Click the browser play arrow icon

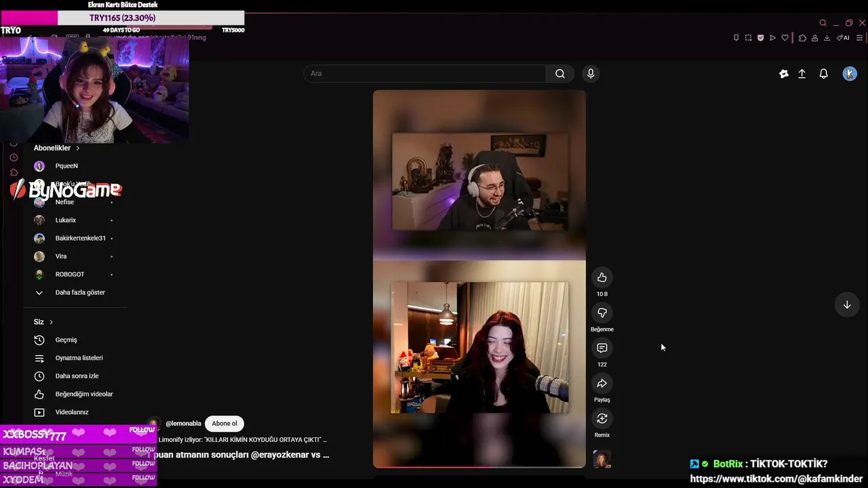click(x=772, y=38)
